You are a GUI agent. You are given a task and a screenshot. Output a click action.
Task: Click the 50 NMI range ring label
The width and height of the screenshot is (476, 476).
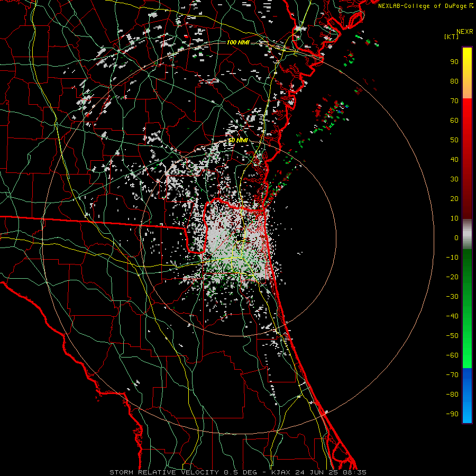pos(238,140)
